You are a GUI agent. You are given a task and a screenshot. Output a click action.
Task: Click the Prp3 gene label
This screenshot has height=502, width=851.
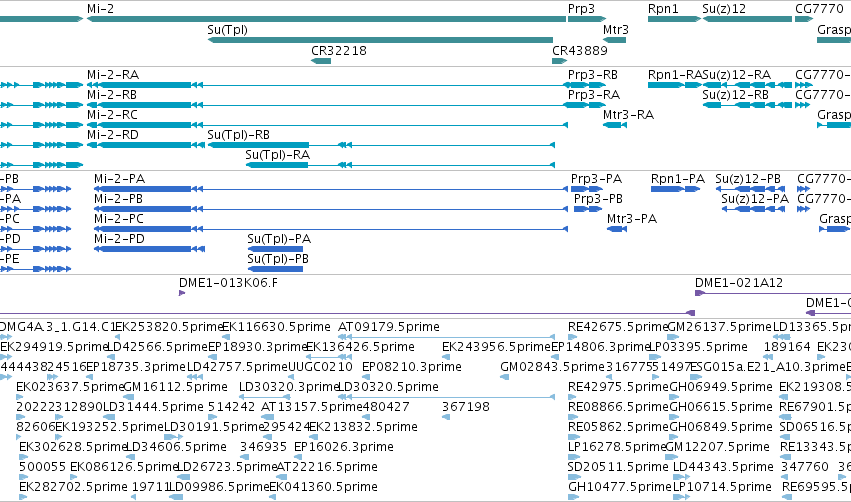point(581,9)
